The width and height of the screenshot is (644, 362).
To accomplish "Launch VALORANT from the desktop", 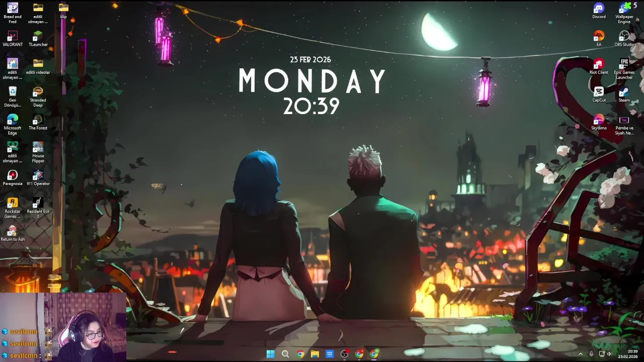I will point(13,39).
